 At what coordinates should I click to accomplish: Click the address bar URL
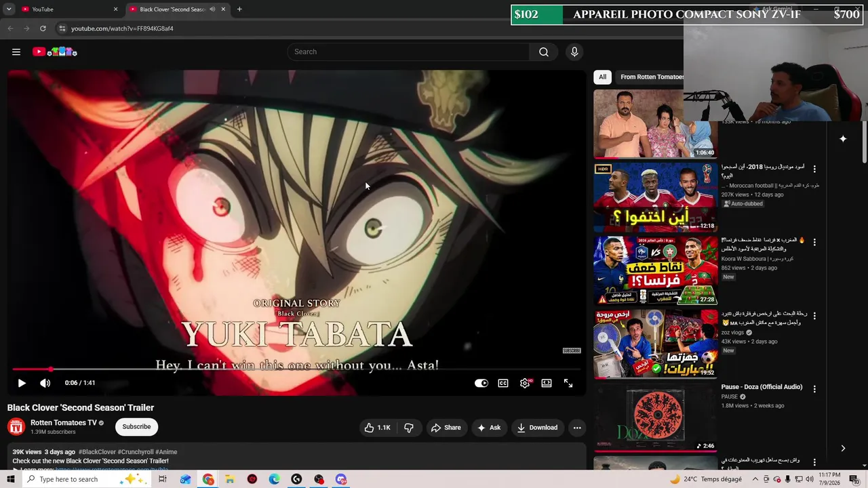pos(122,28)
